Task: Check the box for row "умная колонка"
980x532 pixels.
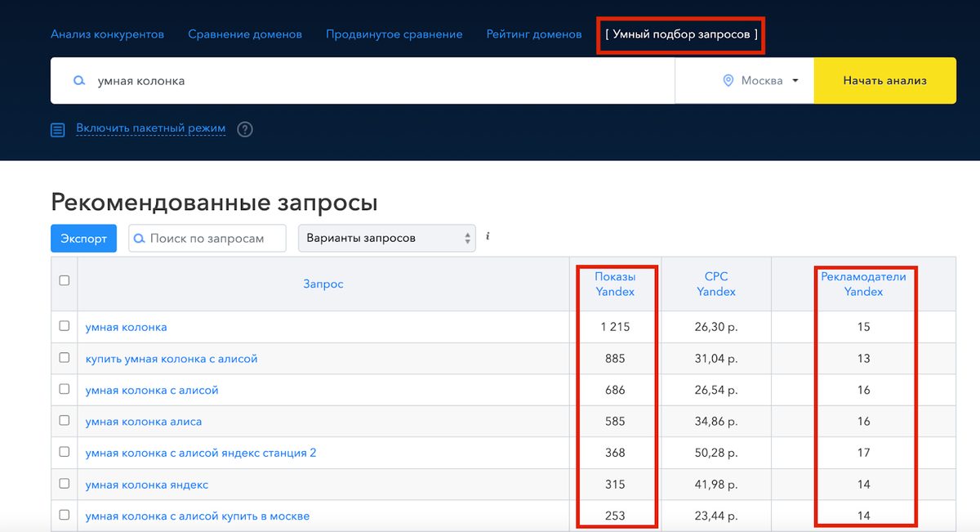Action: pos(65,326)
